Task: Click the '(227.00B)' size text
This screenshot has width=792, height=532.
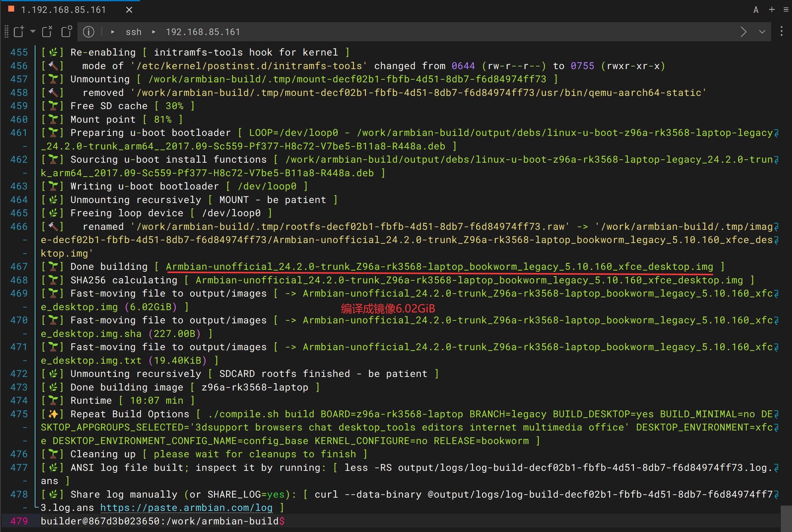Action: 174,334
